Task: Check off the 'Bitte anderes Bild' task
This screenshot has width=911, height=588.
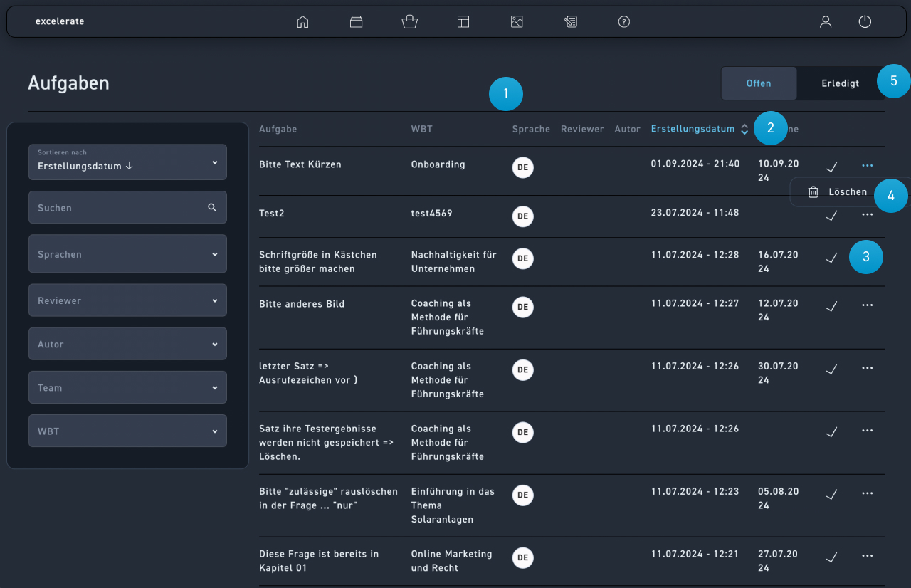Action: click(831, 306)
